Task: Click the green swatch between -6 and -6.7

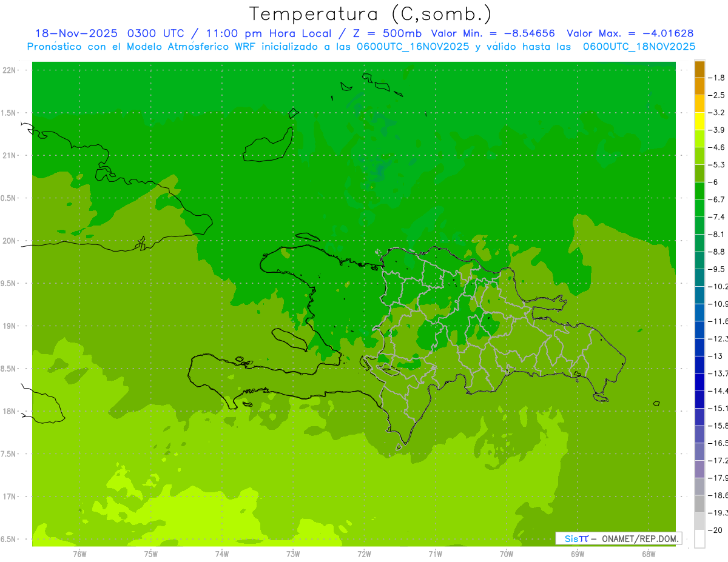Action: click(699, 190)
